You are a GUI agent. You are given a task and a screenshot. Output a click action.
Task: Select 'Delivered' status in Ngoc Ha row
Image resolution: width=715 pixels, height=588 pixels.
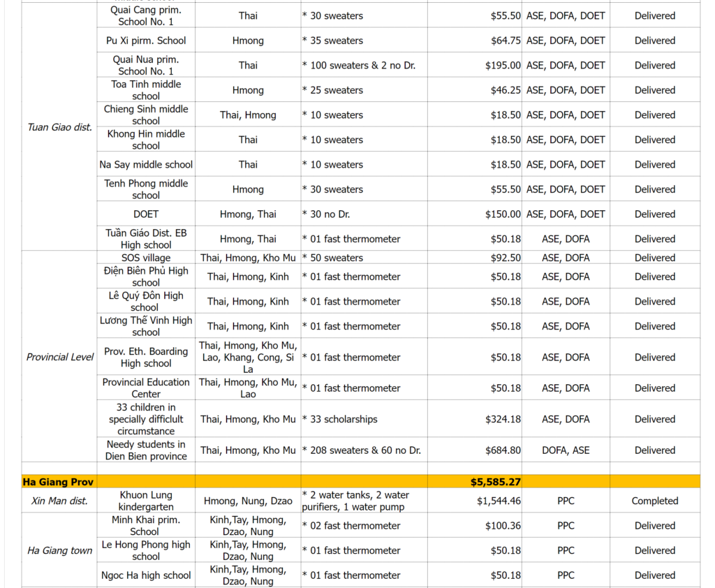click(x=655, y=575)
